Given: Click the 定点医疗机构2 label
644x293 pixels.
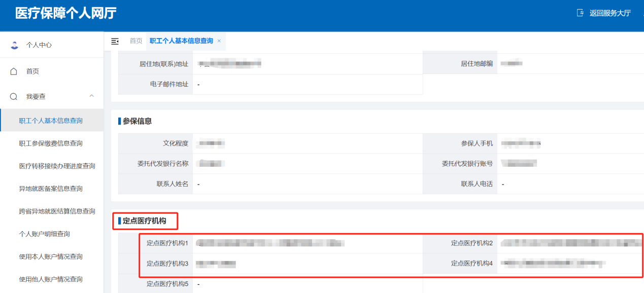Looking at the screenshot, I should pyautogui.click(x=472, y=243).
